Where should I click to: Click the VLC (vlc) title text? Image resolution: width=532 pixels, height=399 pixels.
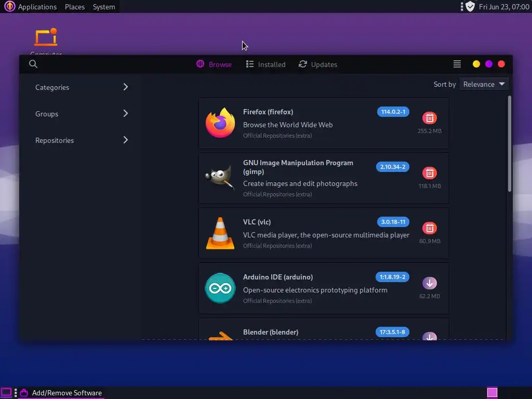pyautogui.click(x=257, y=222)
